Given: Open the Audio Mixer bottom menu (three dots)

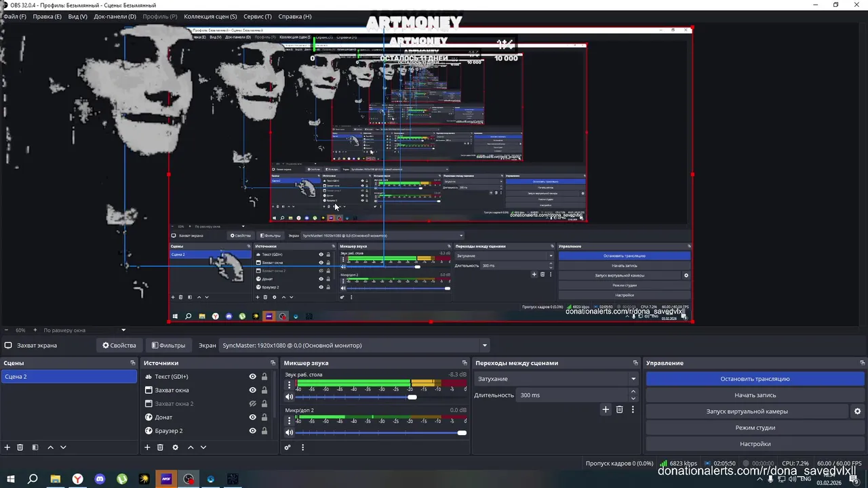Looking at the screenshot, I should coord(302,447).
